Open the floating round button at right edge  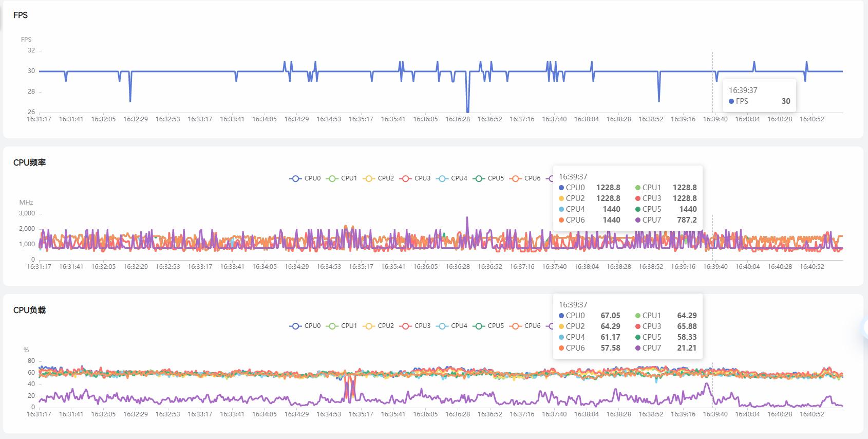(x=865, y=327)
